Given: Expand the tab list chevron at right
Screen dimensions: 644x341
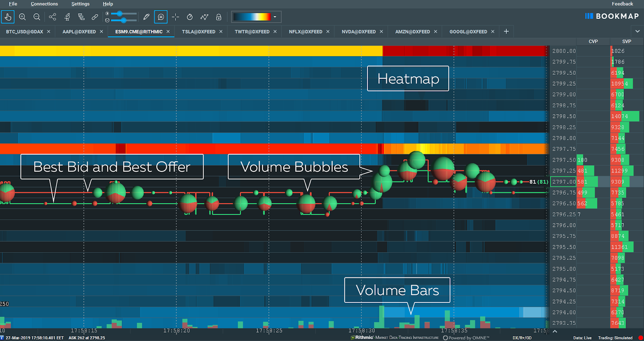Looking at the screenshot, I should [638, 31].
